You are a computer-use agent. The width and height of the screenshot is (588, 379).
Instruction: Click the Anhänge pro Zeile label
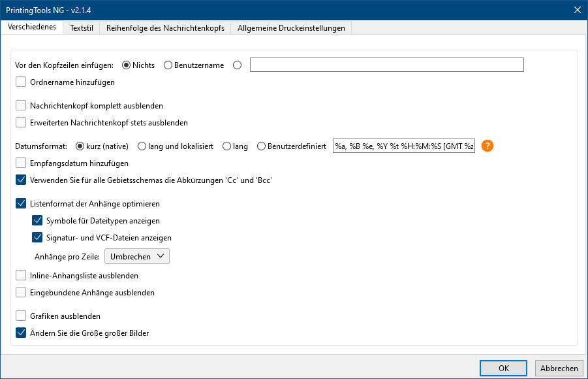(x=67, y=257)
